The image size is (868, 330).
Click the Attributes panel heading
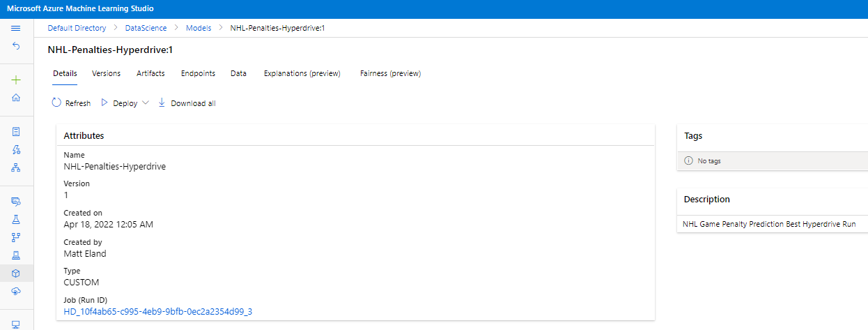click(x=84, y=136)
